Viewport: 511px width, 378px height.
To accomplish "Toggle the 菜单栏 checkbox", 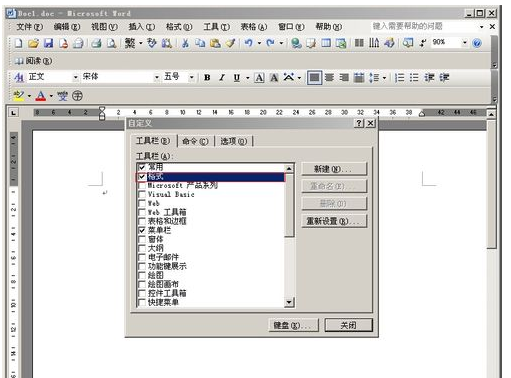I will (x=142, y=230).
